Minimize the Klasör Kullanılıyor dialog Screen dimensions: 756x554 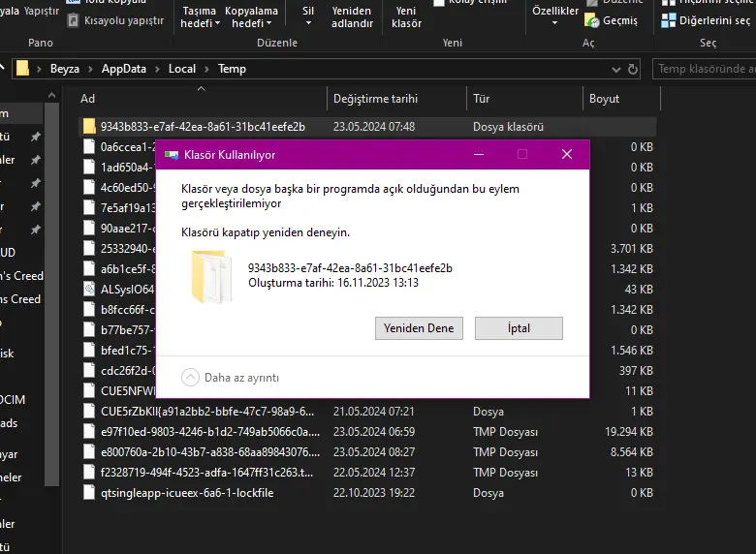point(478,154)
